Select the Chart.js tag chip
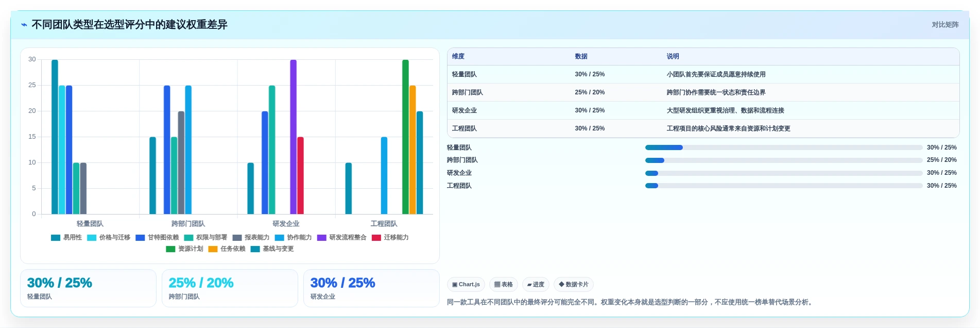The width and height of the screenshot is (980, 328). point(466,285)
